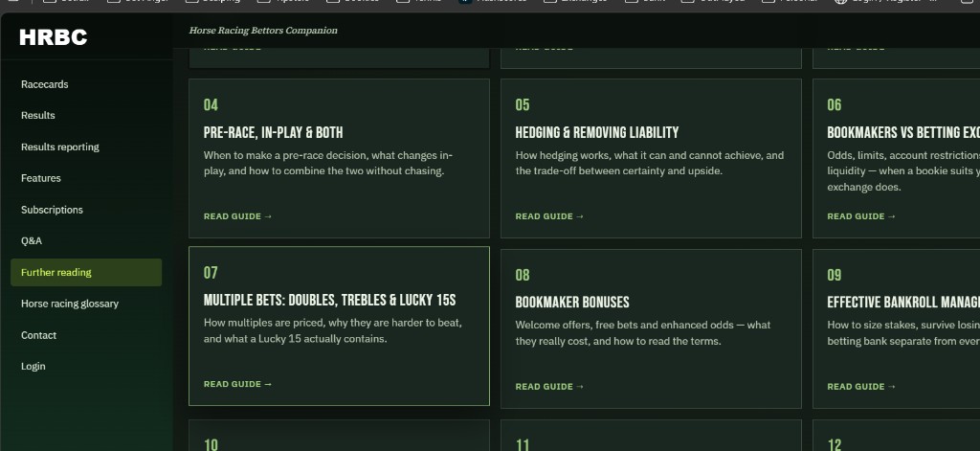Click the 'How to size stakes' description

coord(903,333)
